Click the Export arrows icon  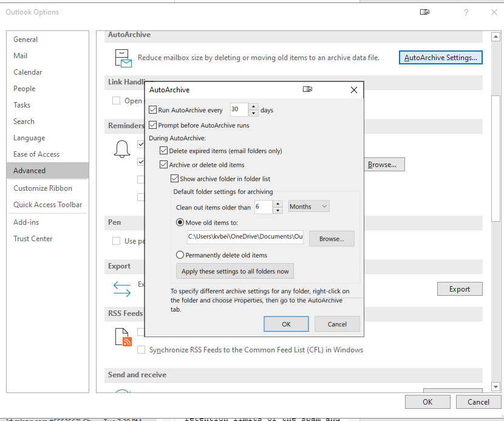coord(122,289)
